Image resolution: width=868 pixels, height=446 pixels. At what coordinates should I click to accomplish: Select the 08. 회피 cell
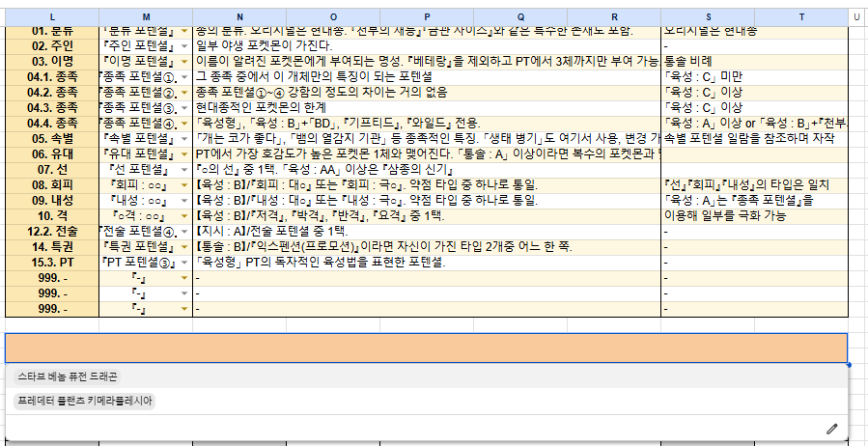coord(52,185)
